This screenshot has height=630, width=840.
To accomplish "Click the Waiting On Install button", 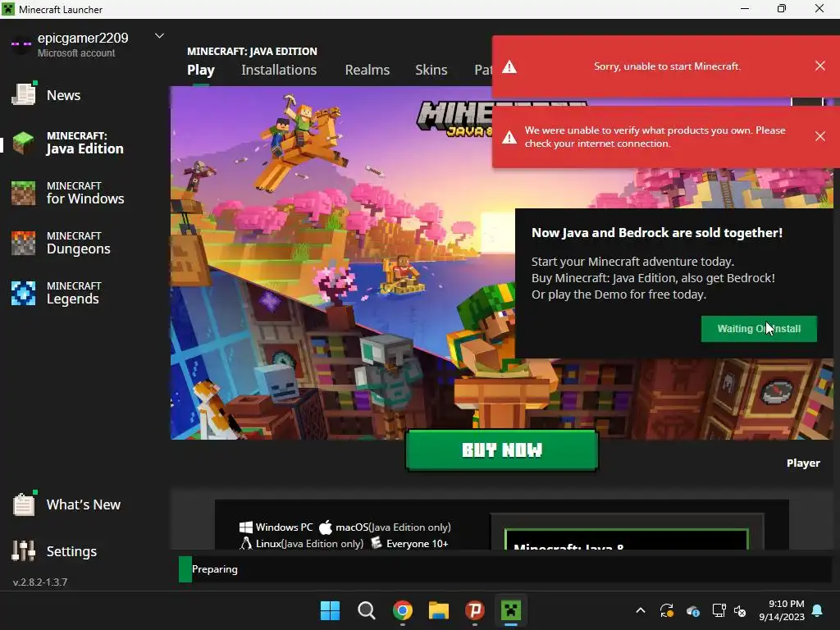I will point(759,329).
